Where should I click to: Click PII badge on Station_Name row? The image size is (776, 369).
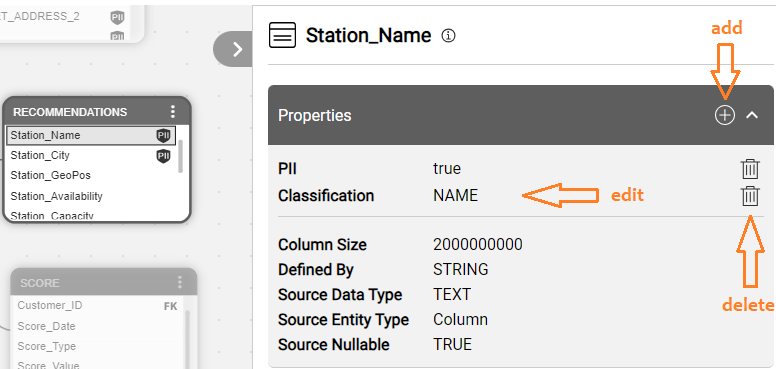point(163,136)
